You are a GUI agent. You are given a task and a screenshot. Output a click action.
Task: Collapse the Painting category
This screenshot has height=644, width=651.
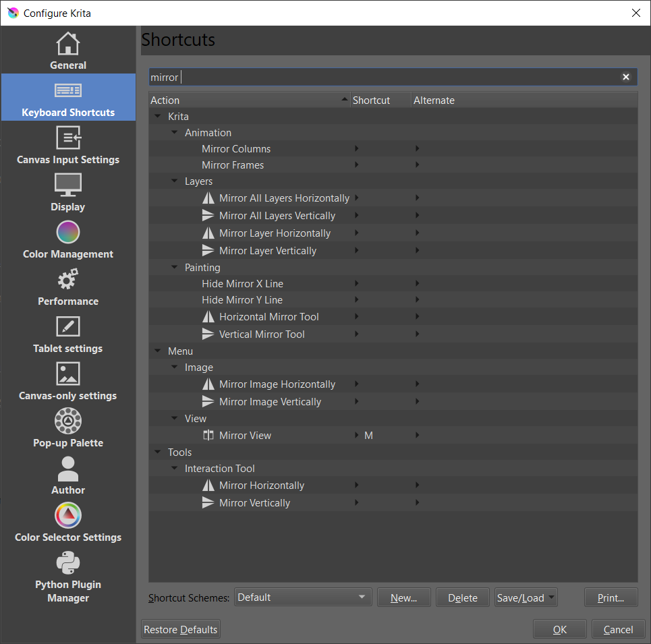coord(175,268)
